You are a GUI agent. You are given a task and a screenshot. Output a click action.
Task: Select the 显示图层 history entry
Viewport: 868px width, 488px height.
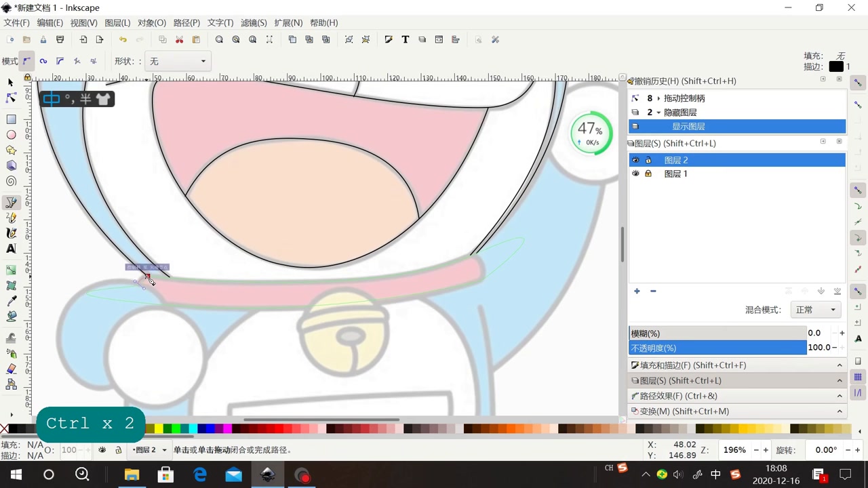pos(737,126)
